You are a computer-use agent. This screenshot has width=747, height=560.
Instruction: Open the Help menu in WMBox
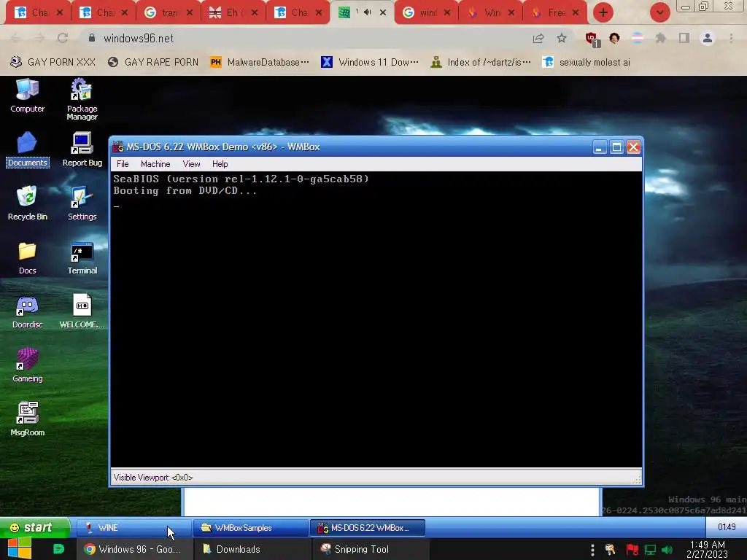coord(220,164)
